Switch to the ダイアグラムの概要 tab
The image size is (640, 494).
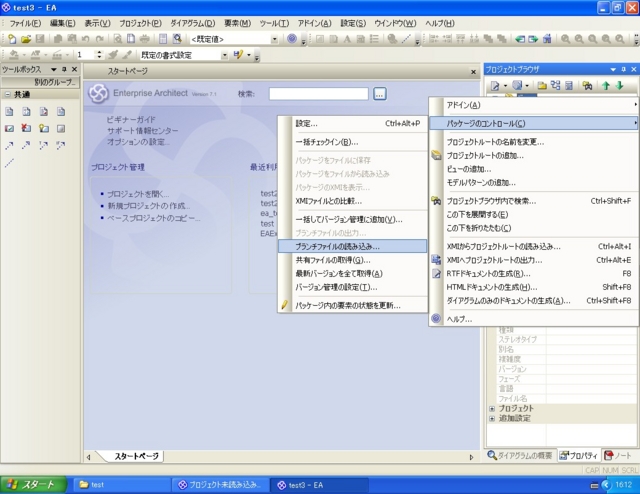(520, 456)
